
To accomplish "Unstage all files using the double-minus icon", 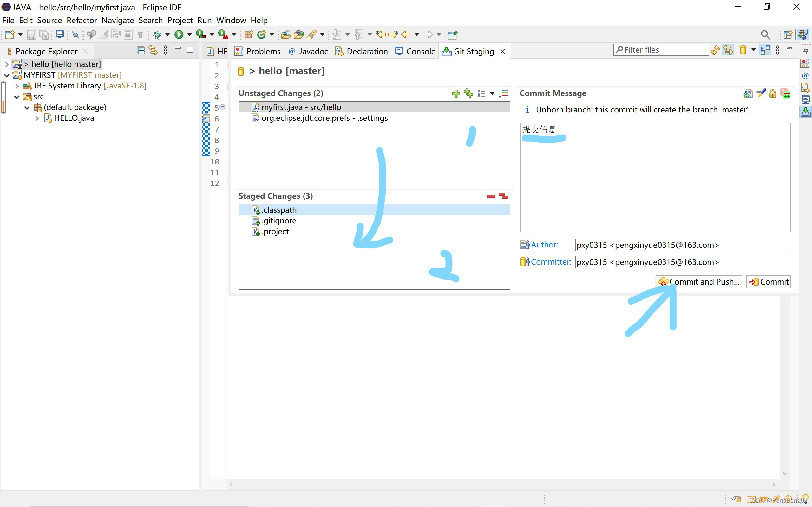I will point(503,196).
